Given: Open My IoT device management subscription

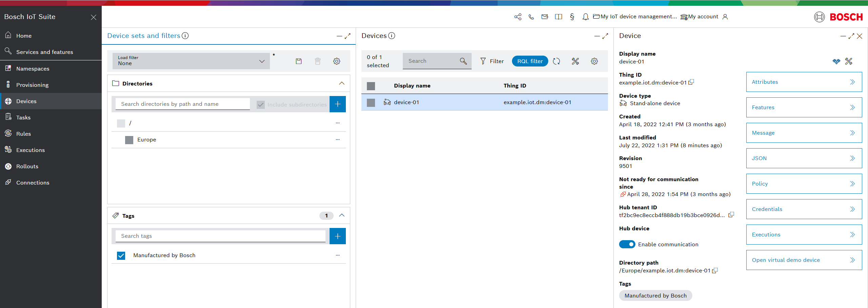Looking at the screenshot, I should click(x=635, y=17).
